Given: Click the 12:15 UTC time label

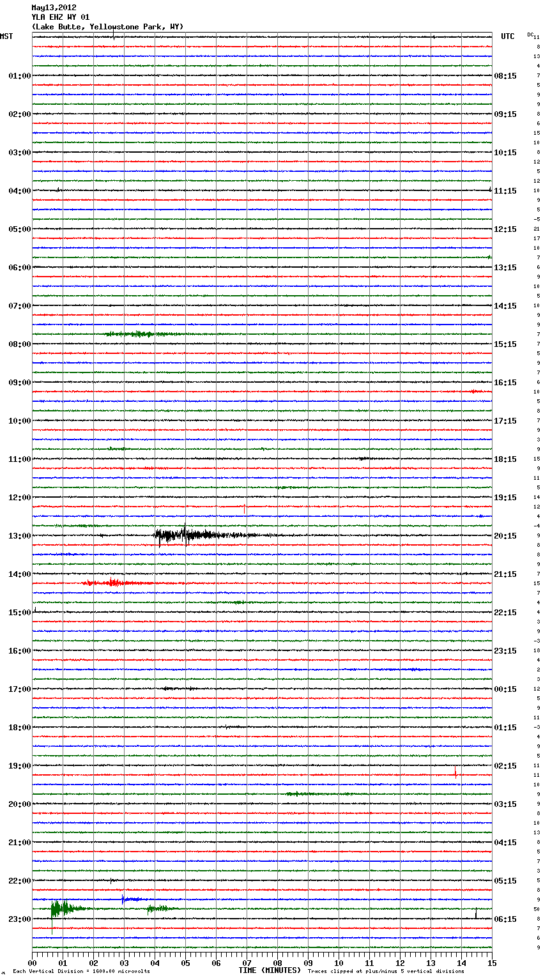Looking at the screenshot, I should click(x=505, y=229).
